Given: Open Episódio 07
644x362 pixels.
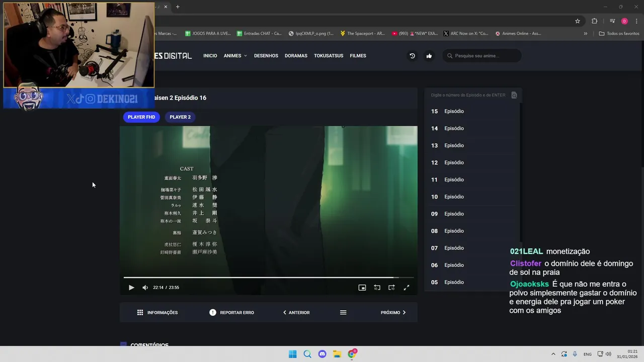Looking at the screenshot, I should pos(471,248).
